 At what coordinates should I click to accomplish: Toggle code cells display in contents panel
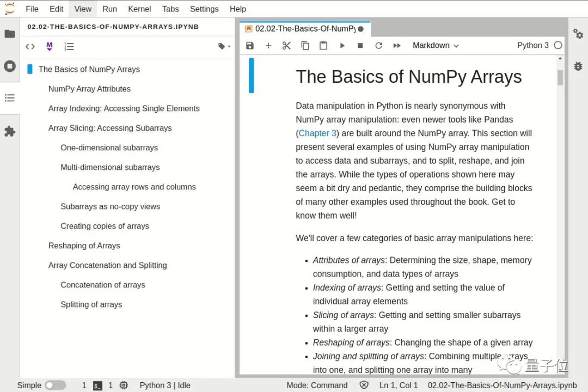pyautogui.click(x=30, y=46)
